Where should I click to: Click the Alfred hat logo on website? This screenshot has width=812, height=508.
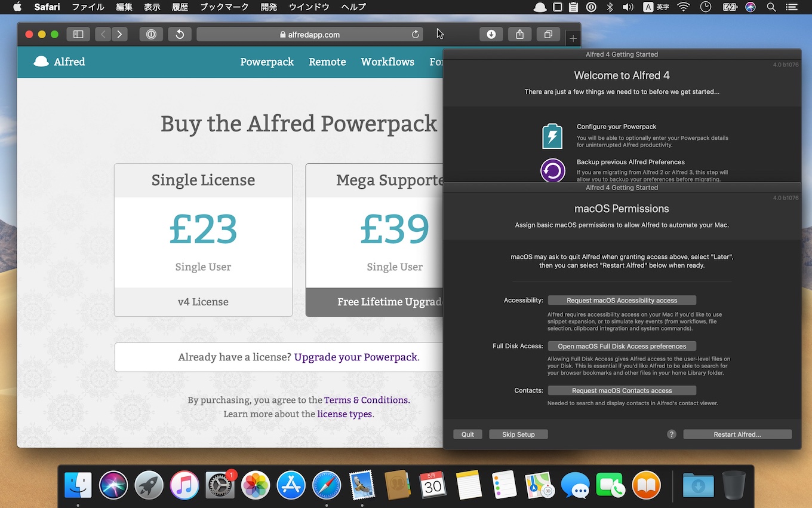click(41, 62)
